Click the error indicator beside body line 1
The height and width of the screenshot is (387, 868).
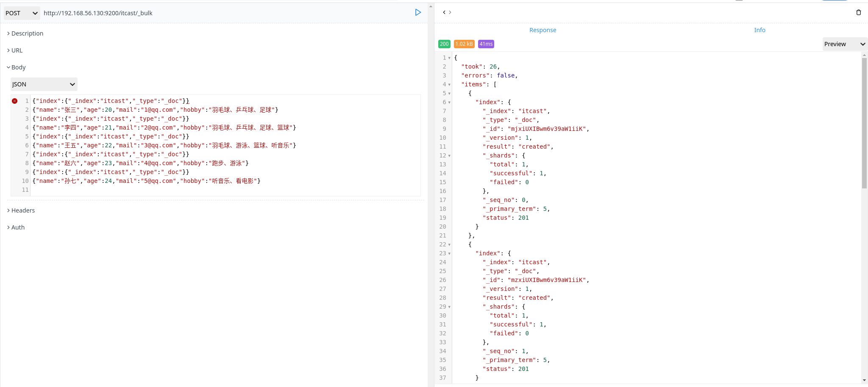pos(15,100)
